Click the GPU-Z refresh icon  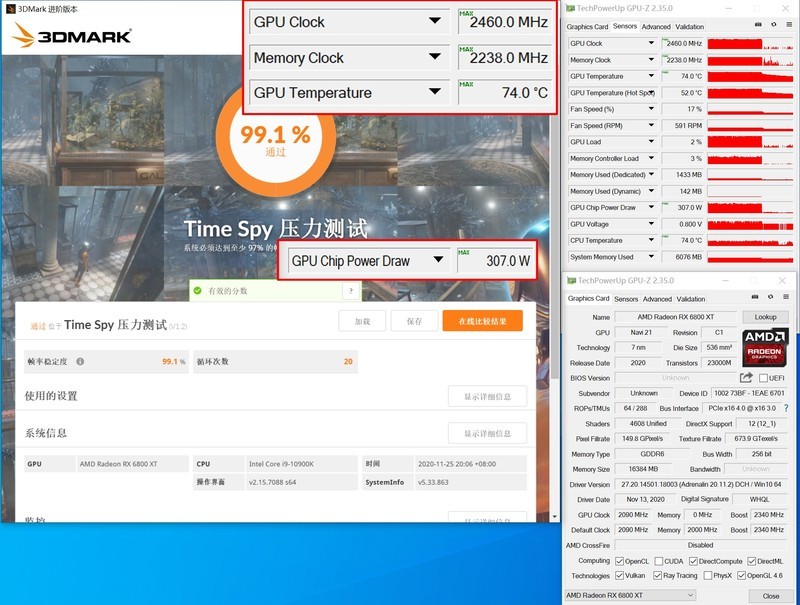[x=772, y=297]
